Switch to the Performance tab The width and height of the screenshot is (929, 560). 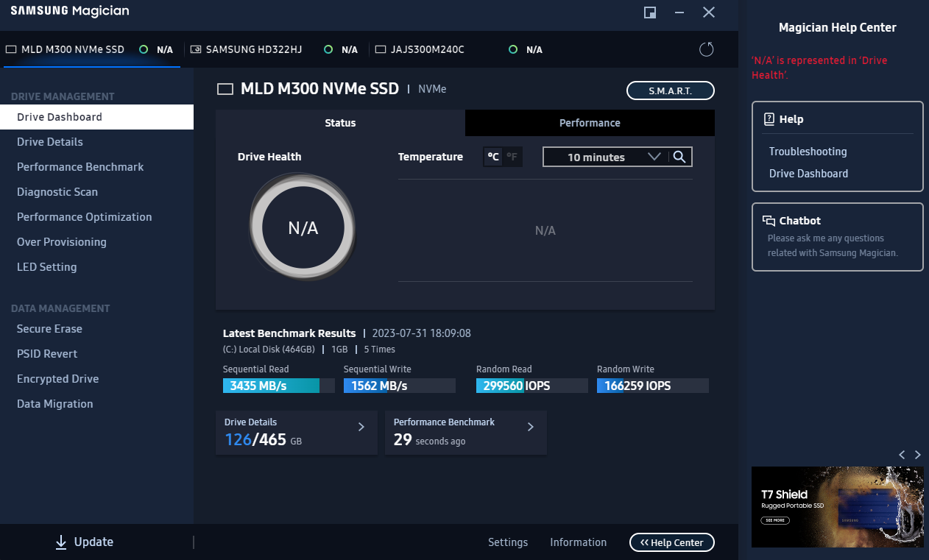point(590,123)
